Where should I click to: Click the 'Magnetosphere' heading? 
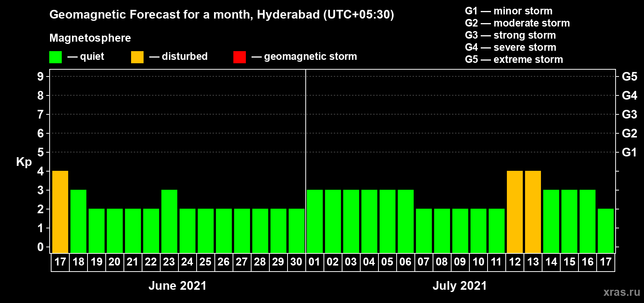tap(90, 38)
